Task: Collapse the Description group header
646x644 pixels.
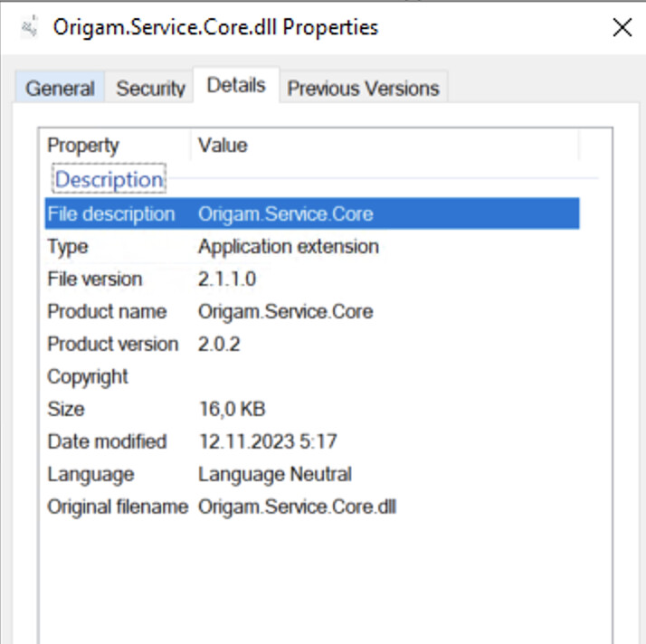Action: pyautogui.click(x=109, y=179)
